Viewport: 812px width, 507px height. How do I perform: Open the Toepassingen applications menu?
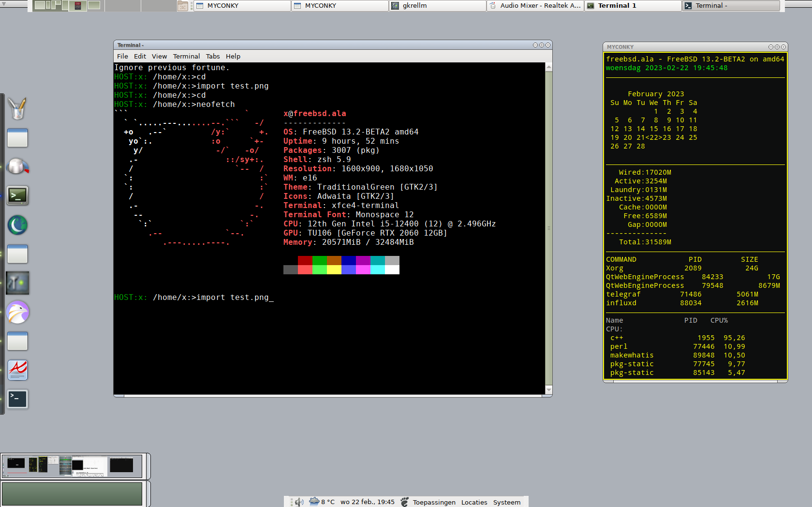(x=434, y=502)
